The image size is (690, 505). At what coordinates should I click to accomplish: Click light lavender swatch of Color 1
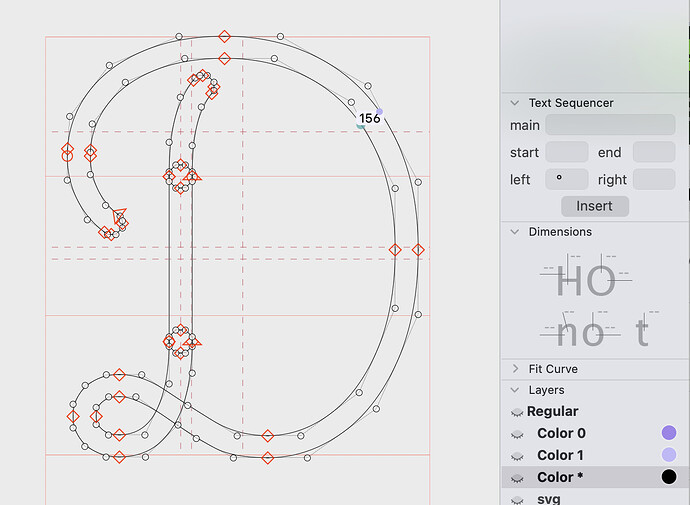pyautogui.click(x=669, y=455)
